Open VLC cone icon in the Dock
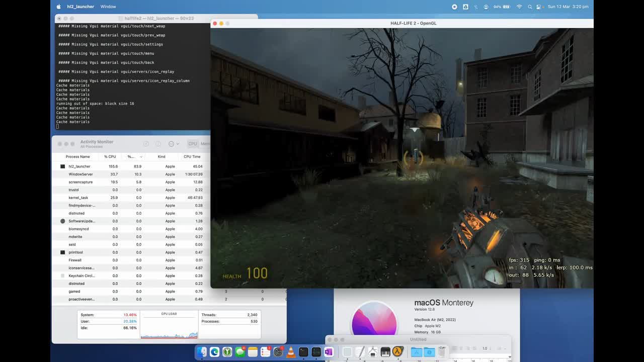The width and height of the screenshot is (644, 362). pos(291,352)
